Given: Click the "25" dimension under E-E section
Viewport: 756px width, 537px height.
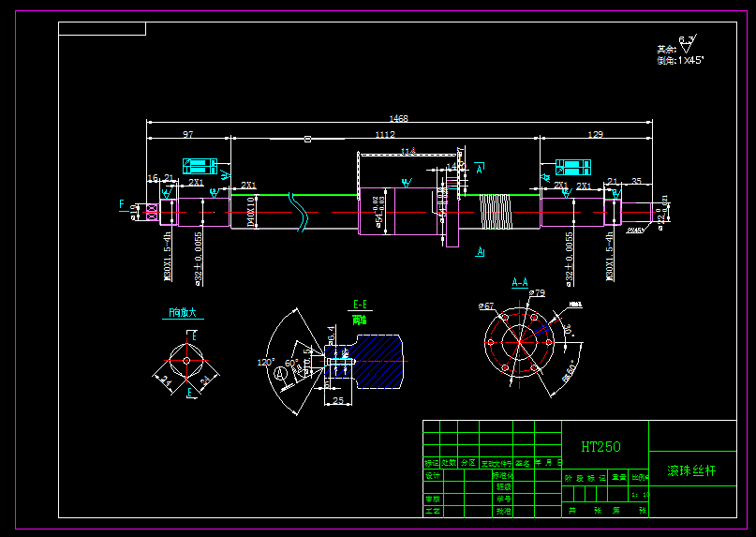Looking at the screenshot, I should [x=338, y=400].
